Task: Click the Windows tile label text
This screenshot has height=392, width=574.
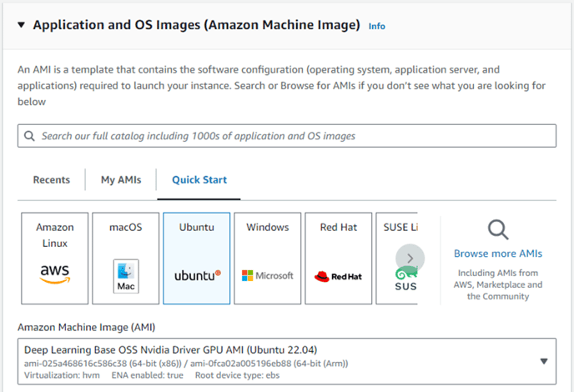Action: tap(268, 227)
